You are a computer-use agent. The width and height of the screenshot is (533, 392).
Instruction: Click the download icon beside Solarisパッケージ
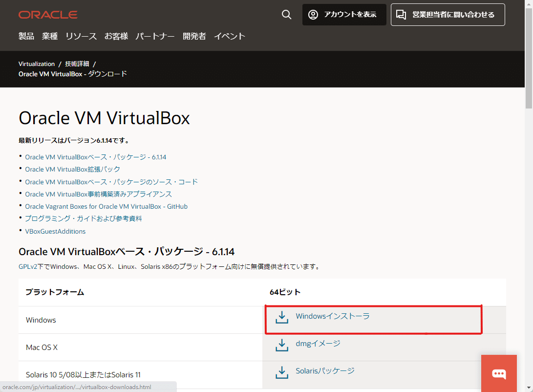(x=282, y=372)
